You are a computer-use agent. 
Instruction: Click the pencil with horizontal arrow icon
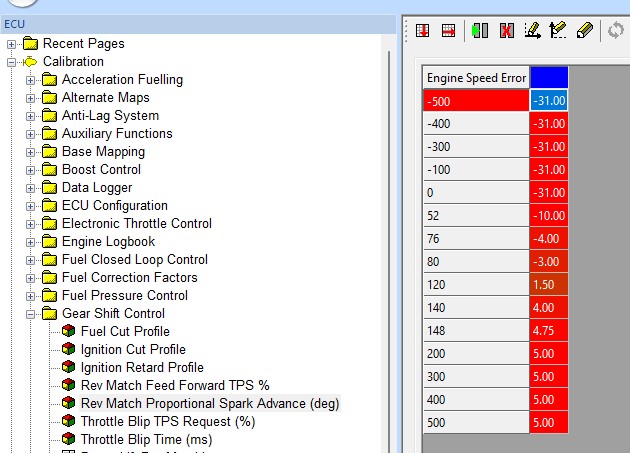[532, 31]
